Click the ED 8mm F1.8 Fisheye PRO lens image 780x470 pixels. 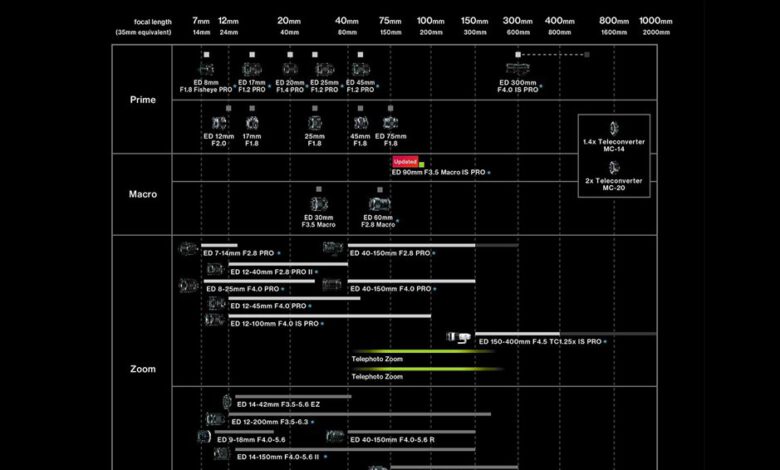click(206, 69)
